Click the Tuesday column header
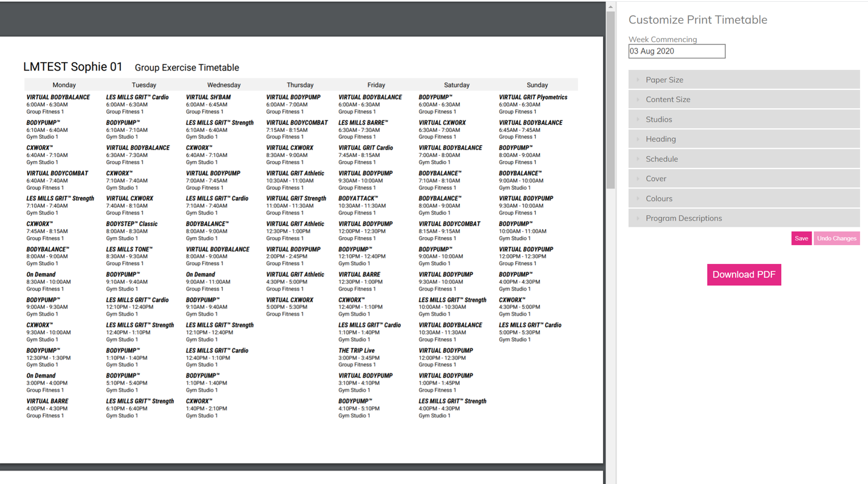868x484 pixels. pos(144,85)
